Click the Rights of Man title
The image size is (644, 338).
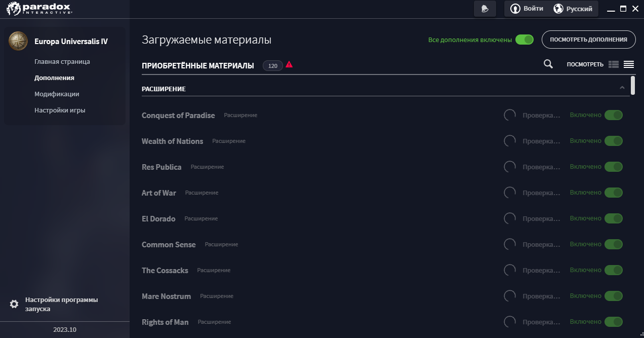[x=165, y=322]
